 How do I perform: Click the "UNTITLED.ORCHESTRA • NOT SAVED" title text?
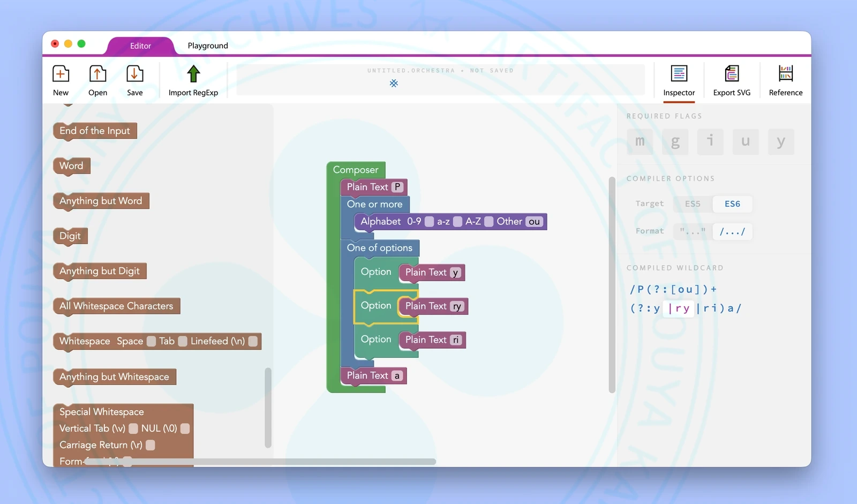point(440,71)
